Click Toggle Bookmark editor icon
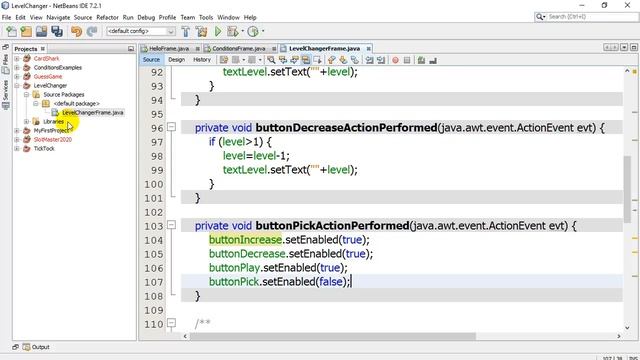This screenshot has height=360, width=640. pyautogui.click(x=355, y=60)
